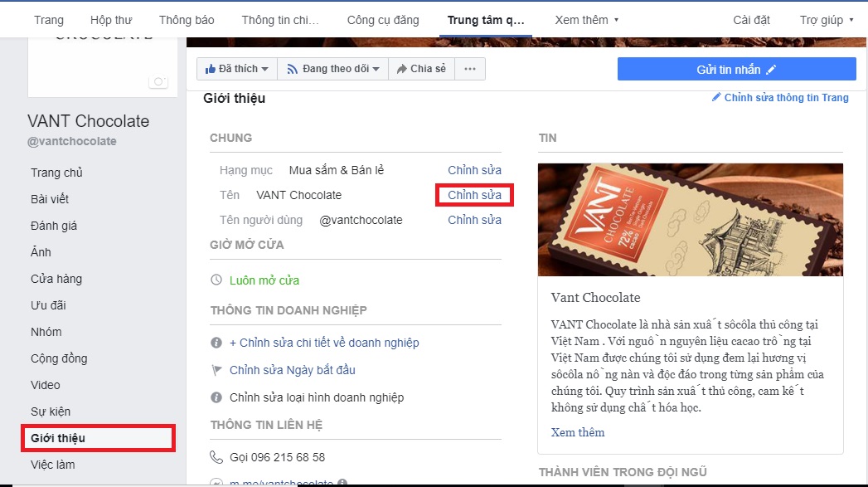Select the Trung tâm q… tab
This screenshot has width=868, height=487.
tap(486, 20)
